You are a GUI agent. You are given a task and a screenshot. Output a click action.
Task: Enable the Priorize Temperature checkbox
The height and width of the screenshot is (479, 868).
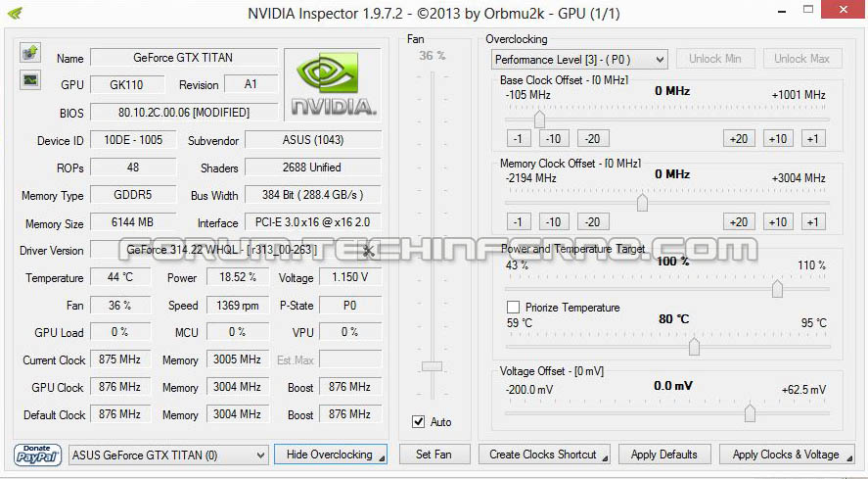[x=513, y=307]
